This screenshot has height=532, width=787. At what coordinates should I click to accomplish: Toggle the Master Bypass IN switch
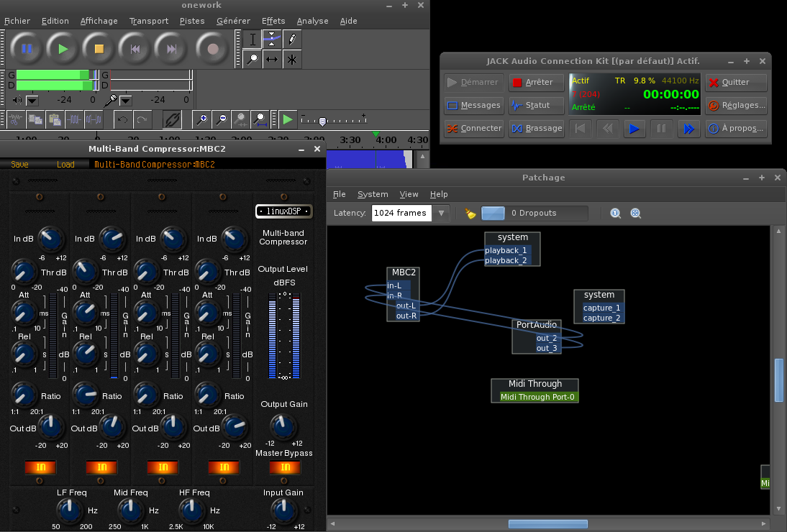tap(284, 468)
